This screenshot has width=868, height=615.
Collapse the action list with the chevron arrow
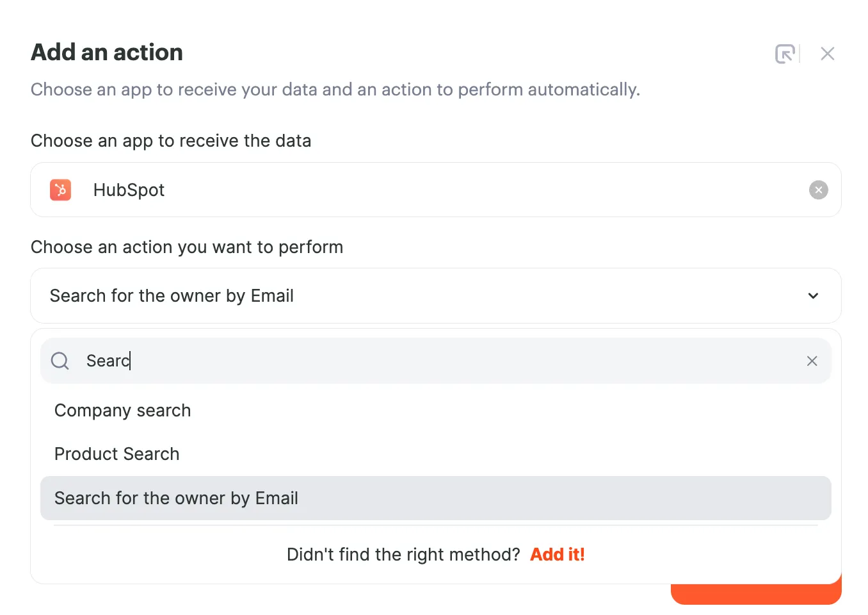pos(813,296)
